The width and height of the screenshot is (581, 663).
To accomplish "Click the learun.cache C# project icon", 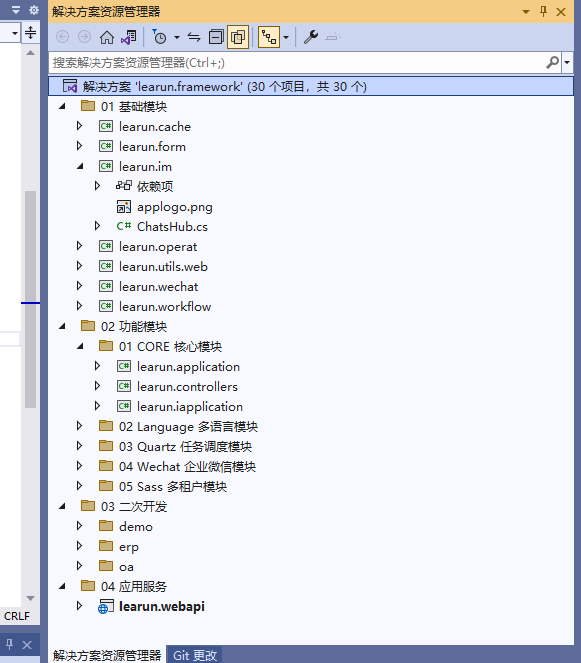I will click(106, 126).
